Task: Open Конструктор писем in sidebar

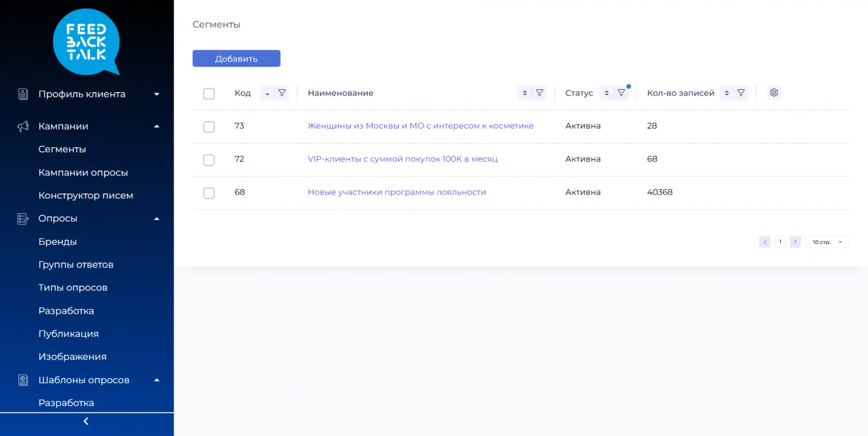Action: point(86,196)
